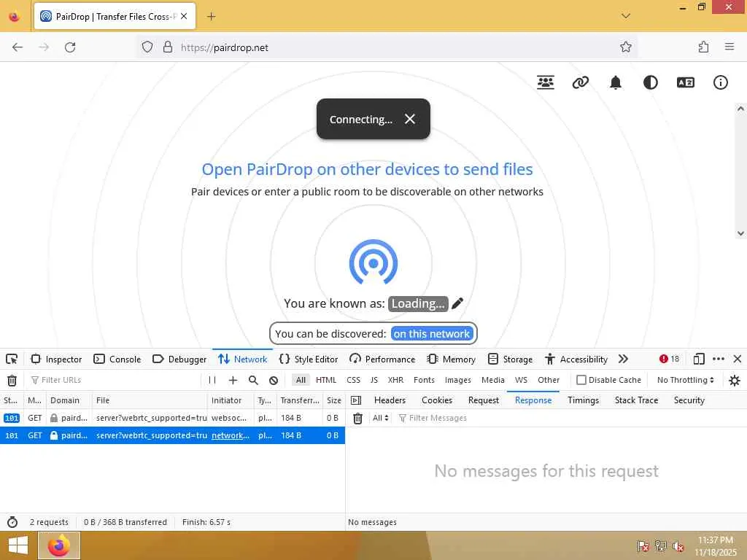Click the Firefox taskbar icon
The image size is (747, 560).
(59, 545)
